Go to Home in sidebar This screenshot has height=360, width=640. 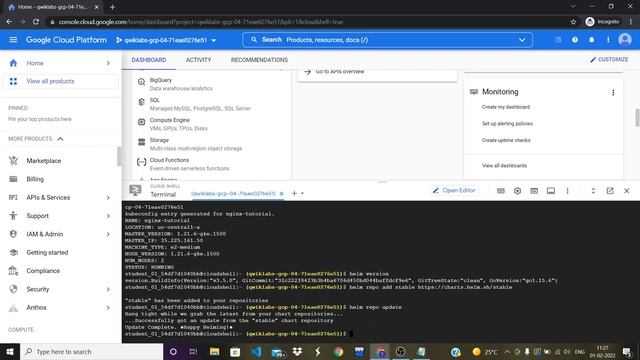click(x=35, y=63)
